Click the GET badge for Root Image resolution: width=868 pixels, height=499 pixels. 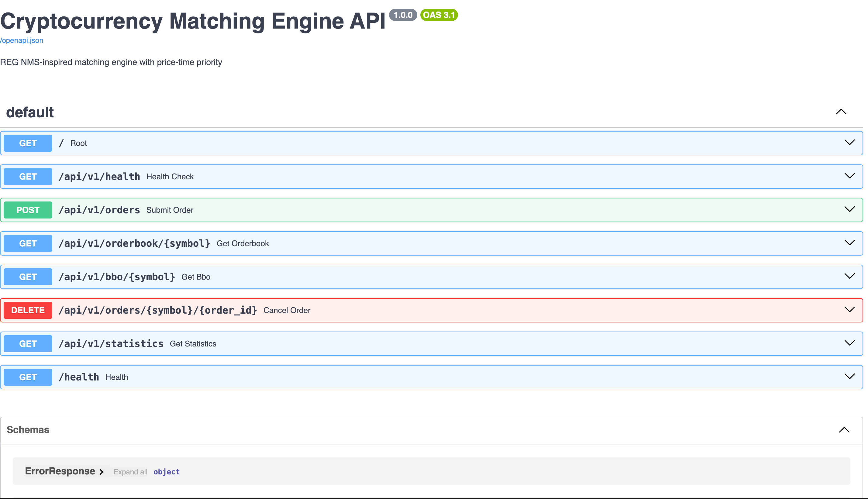click(28, 143)
